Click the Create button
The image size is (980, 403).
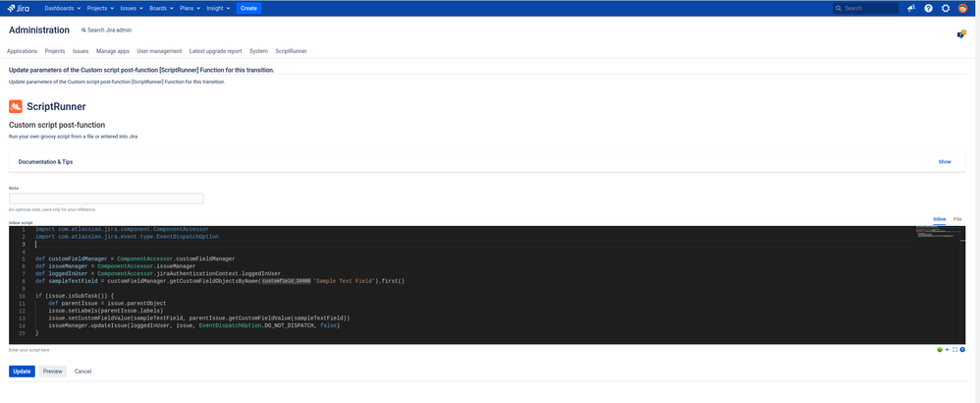(x=248, y=8)
